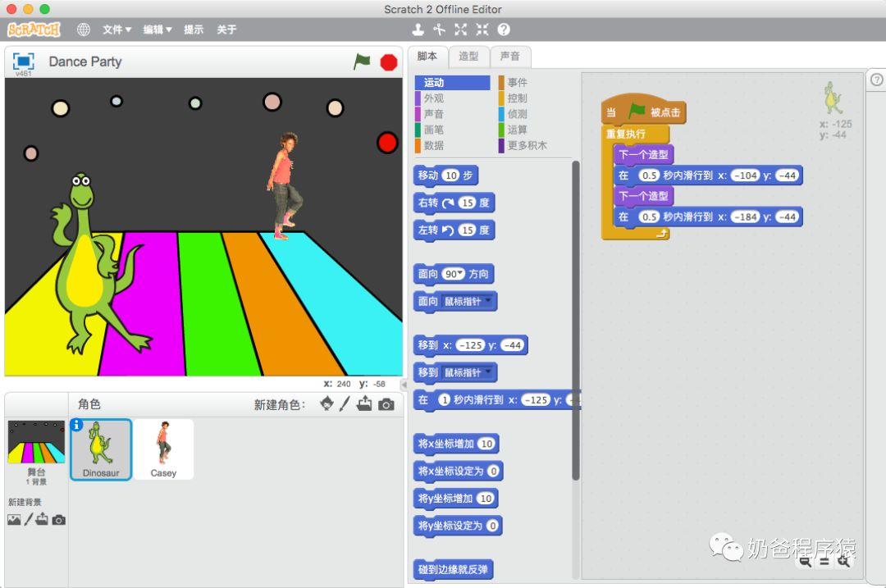The width and height of the screenshot is (886, 588).
Task: Reset scripts area zoom level
Action: (x=824, y=561)
